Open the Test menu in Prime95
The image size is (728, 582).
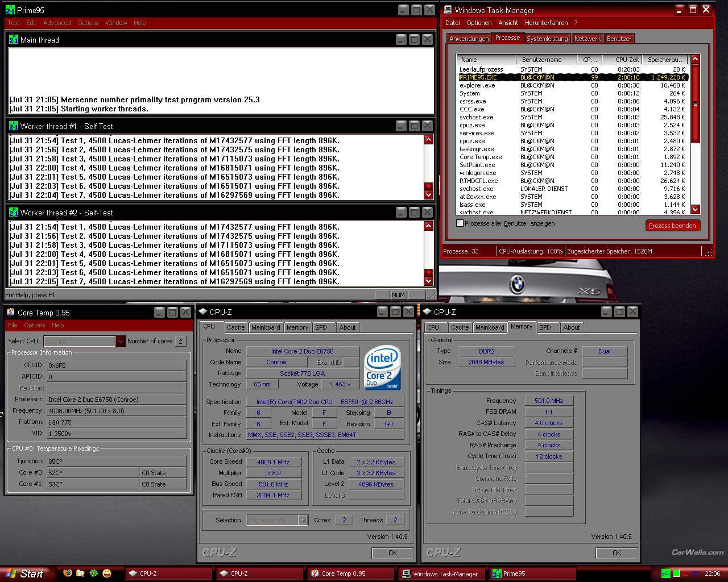pos(14,23)
